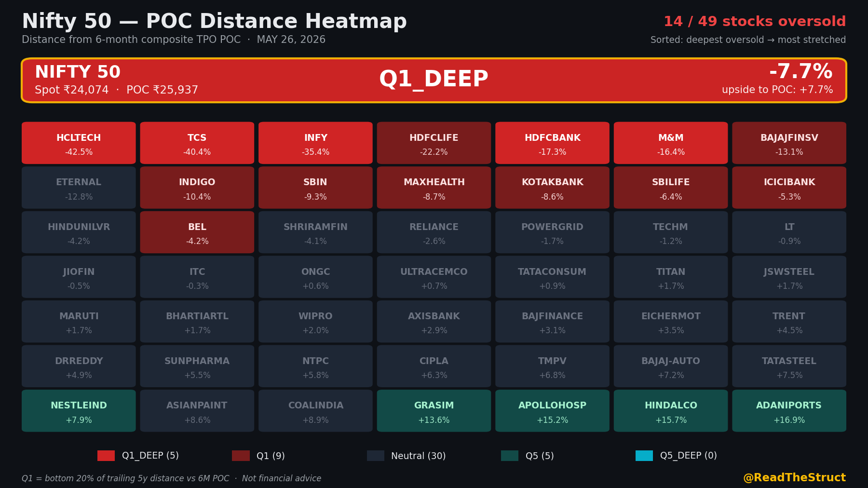Click the TECHM -1.2% tile
The width and height of the screenshot is (868, 488).
pos(671,232)
